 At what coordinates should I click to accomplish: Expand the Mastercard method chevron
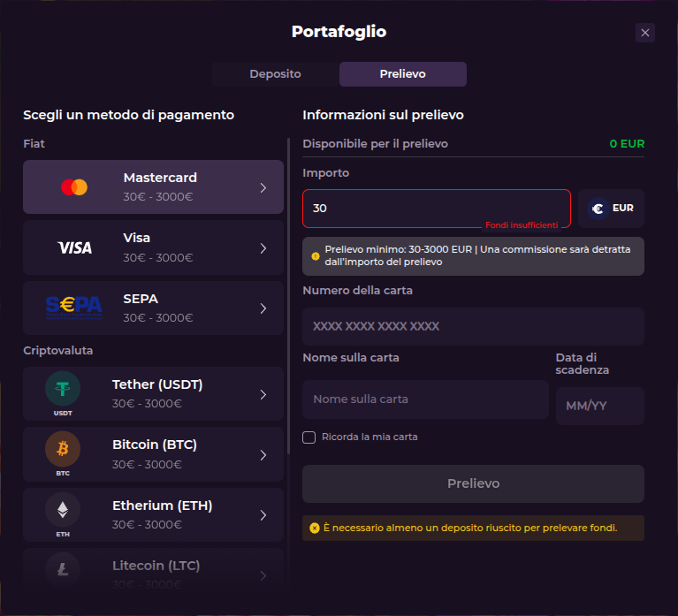(x=263, y=187)
